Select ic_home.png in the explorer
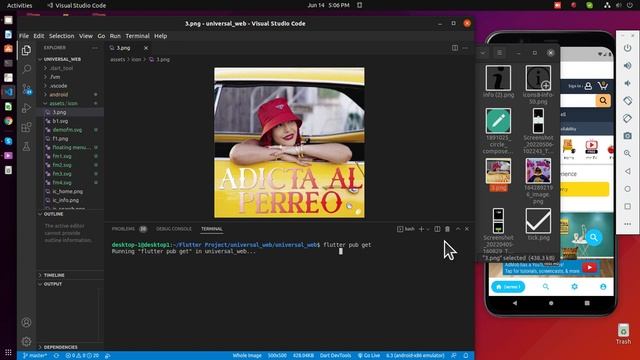The width and height of the screenshot is (640, 360). [68, 191]
